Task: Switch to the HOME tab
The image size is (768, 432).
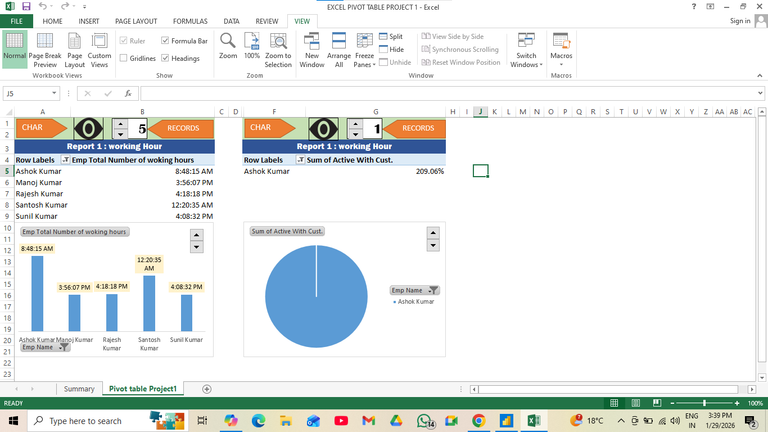Action: 52,21
